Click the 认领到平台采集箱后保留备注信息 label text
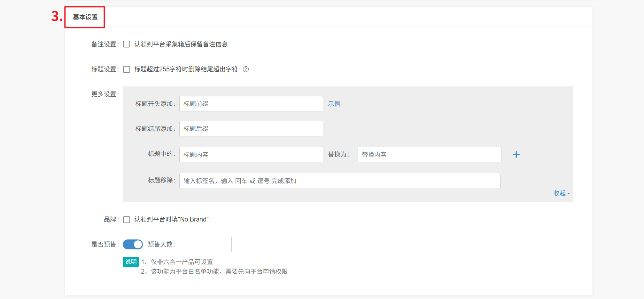This screenshot has width=644, height=299. pos(181,44)
